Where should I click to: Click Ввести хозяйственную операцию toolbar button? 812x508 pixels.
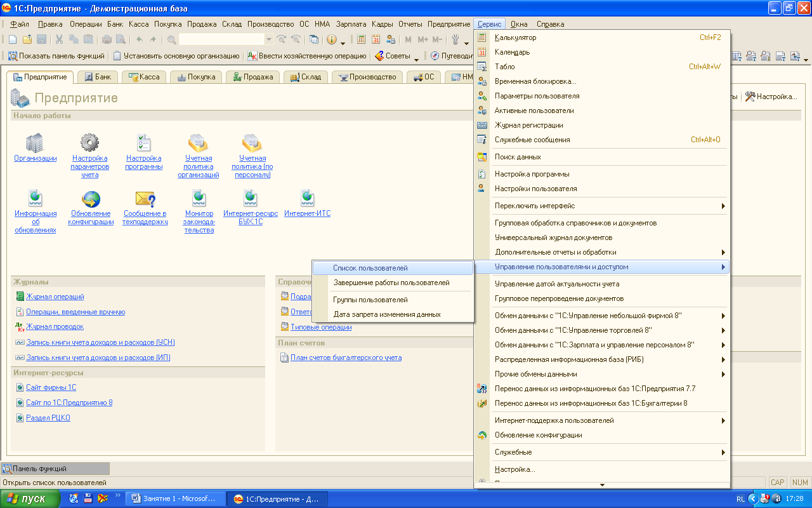[307, 56]
